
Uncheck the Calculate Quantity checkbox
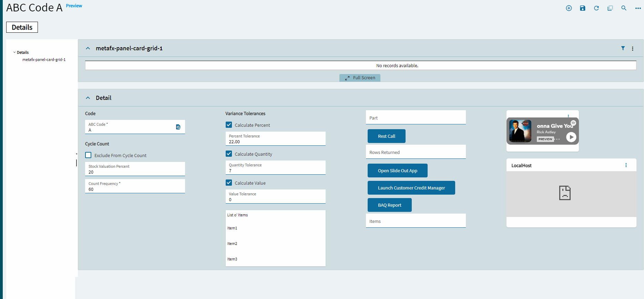[x=229, y=154]
